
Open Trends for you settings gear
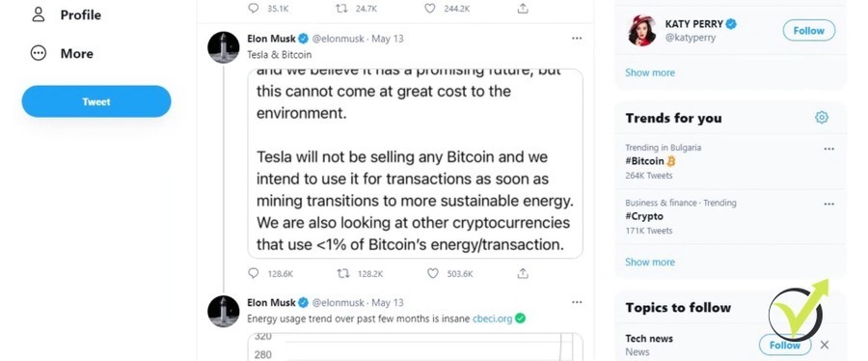point(822,118)
